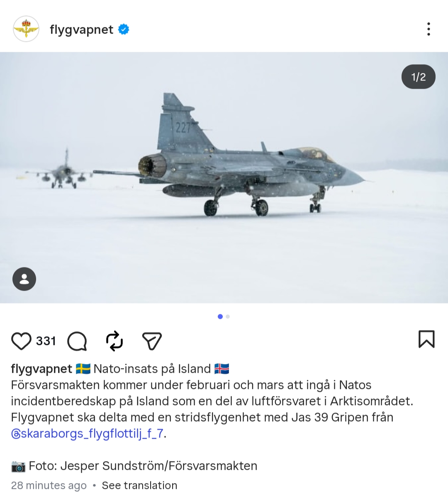Tap the blue verified badge

tap(124, 29)
